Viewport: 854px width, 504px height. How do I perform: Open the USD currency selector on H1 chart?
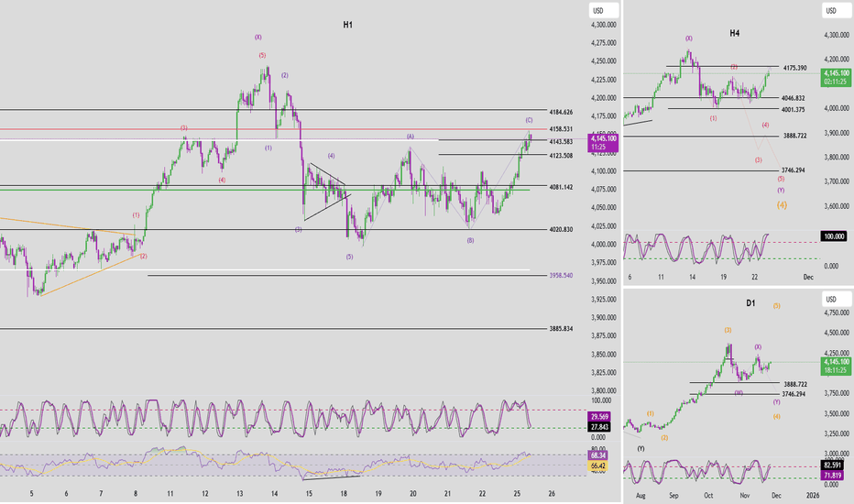pyautogui.click(x=597, y=11)
